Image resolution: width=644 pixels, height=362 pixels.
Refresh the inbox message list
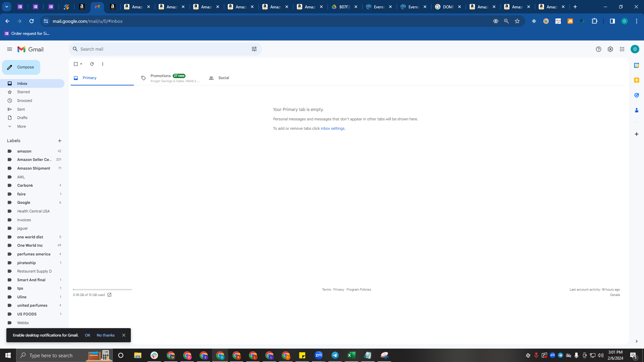click(92, 64)
